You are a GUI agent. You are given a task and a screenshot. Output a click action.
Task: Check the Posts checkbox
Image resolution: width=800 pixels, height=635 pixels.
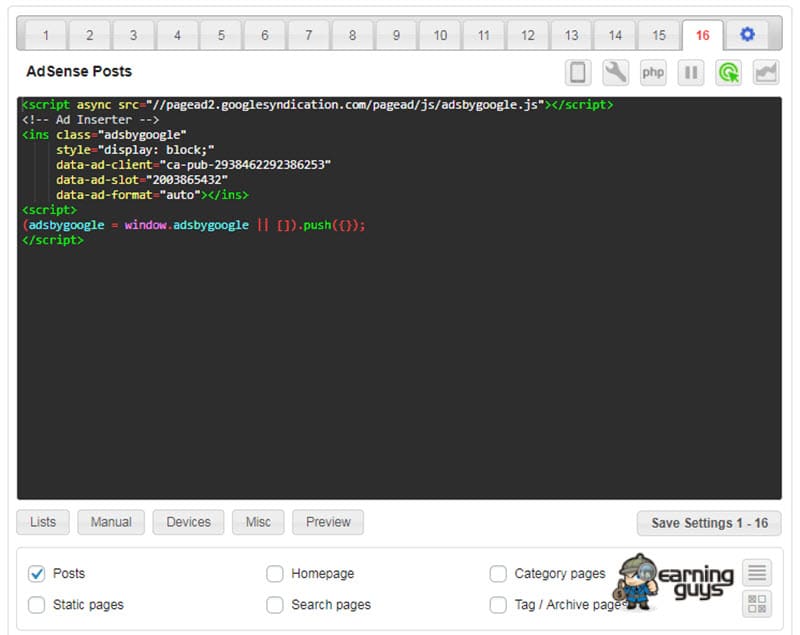pyautogui.click(x=37, y=574)
